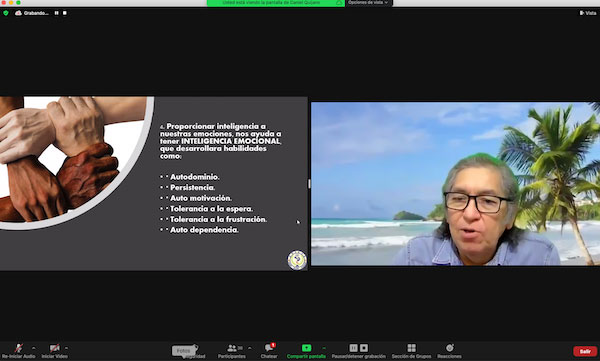
Task: Expand the arrow next to Participantes
Action: [x=249, y=348]
